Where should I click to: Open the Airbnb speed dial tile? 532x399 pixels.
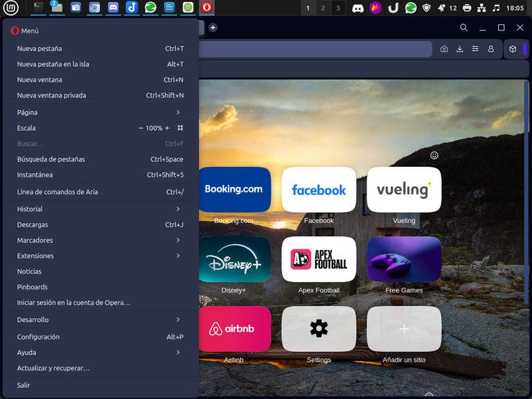(235, 329)
